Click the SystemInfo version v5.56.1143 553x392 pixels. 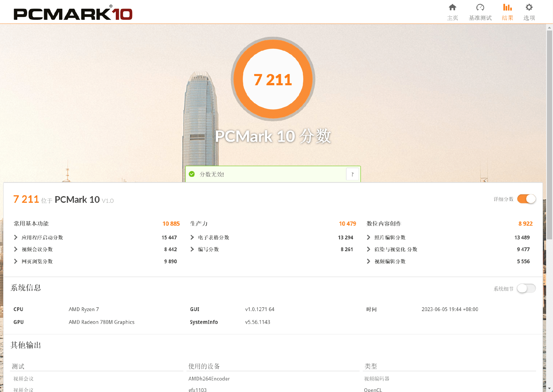tap(257, 322)
